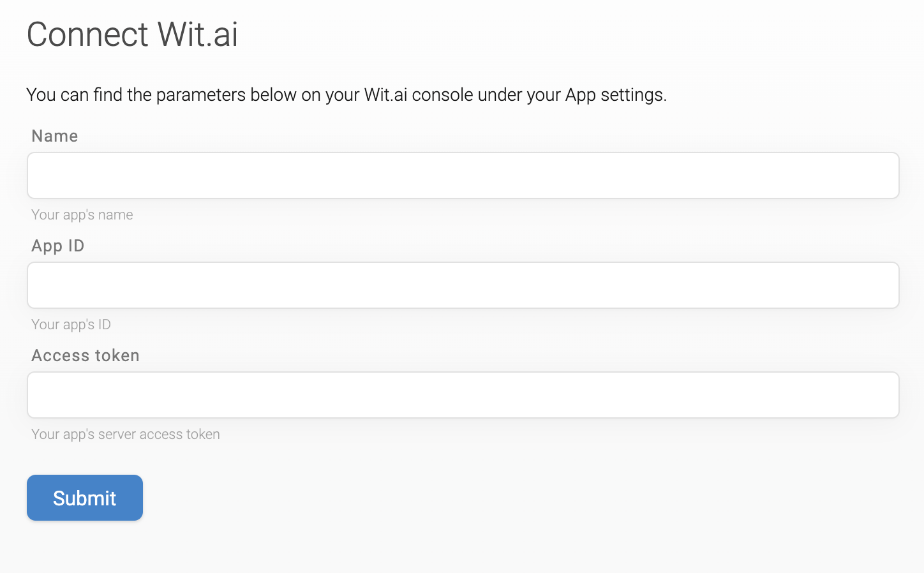Click the "Connect Wit.ai" page heading
This screenshot has height=573, width=924.
tap(132, 34)
